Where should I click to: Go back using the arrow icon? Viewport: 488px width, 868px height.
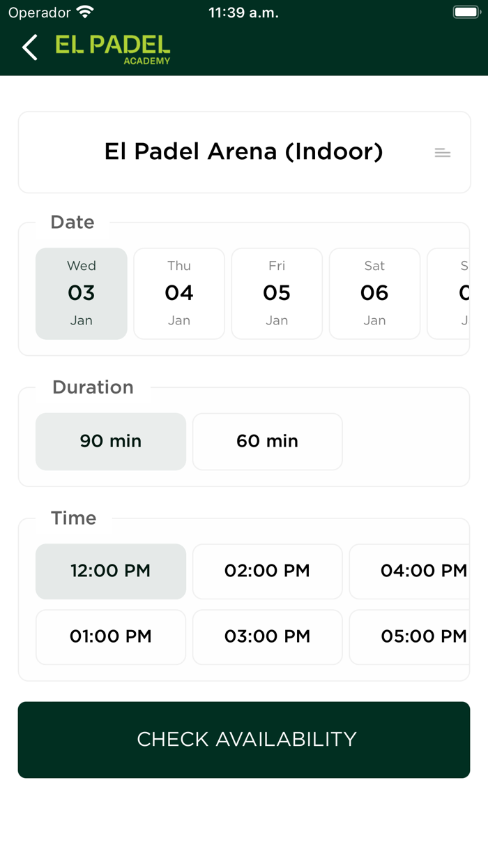(x=29, y=47)
